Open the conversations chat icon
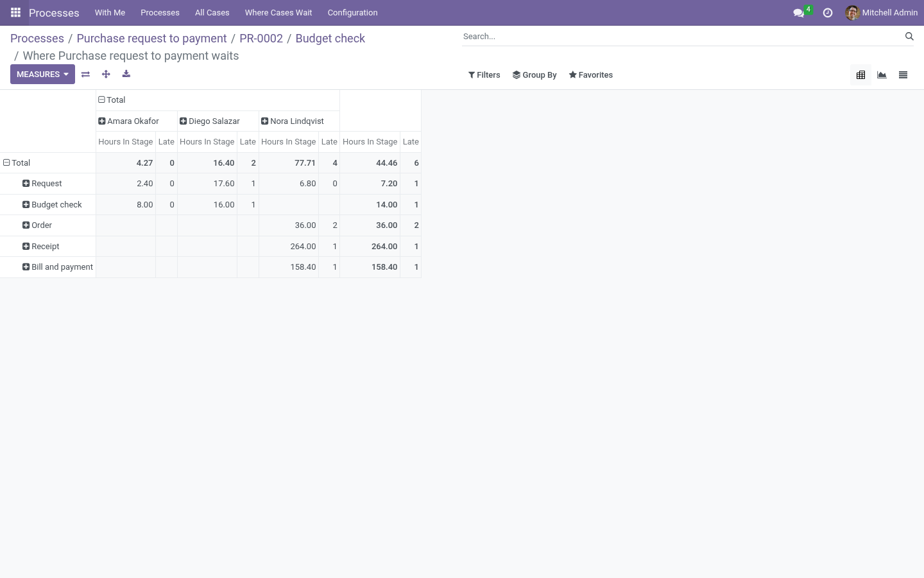Viewport: 924px width, 578px height. (799, 13)
